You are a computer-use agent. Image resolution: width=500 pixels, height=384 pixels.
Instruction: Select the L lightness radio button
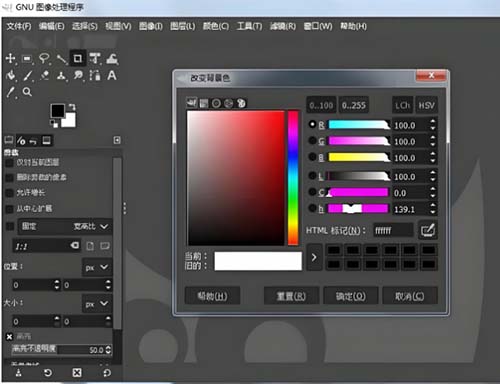tap(312, 176)
